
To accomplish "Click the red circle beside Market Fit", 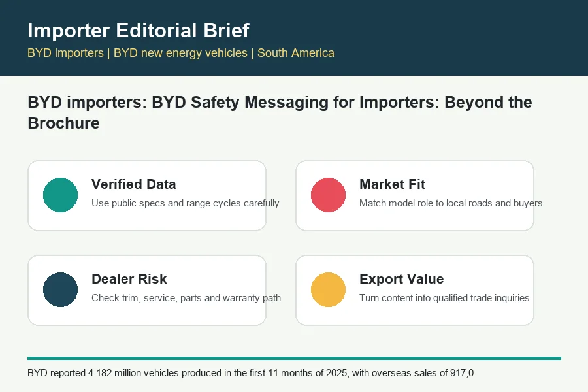I will tap(328, 195).
